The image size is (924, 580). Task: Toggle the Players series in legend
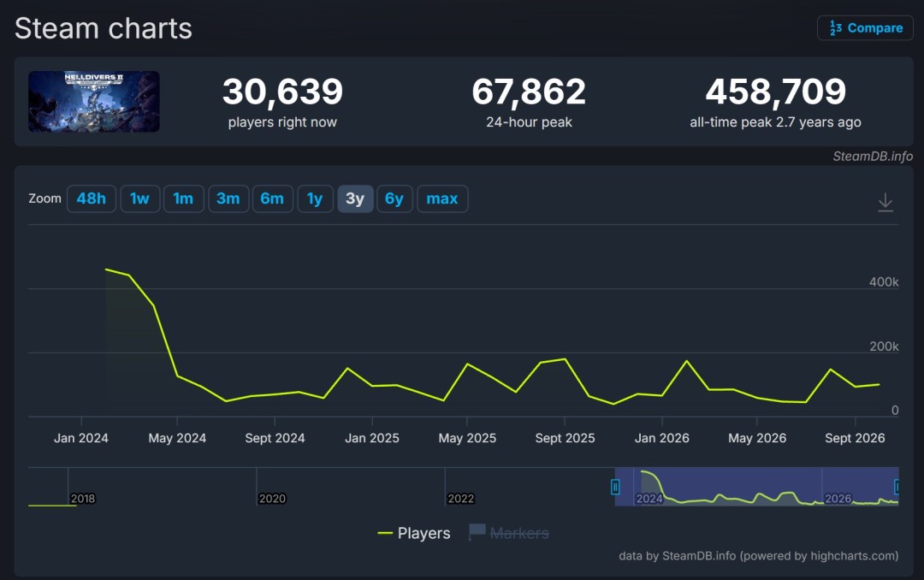[414, 533]
